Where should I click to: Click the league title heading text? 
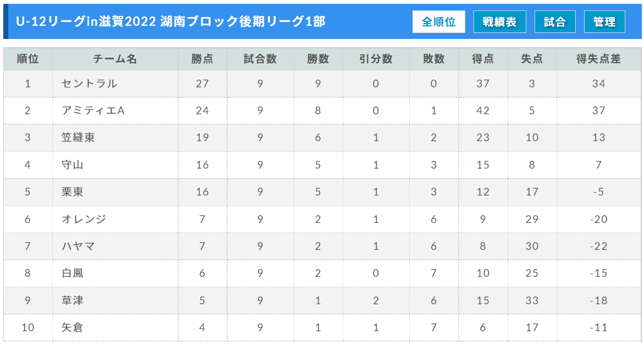(x=170, y=21)
